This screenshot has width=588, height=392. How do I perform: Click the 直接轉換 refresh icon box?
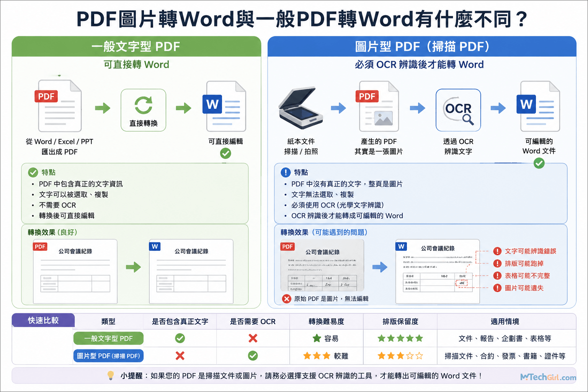point(144,110)
